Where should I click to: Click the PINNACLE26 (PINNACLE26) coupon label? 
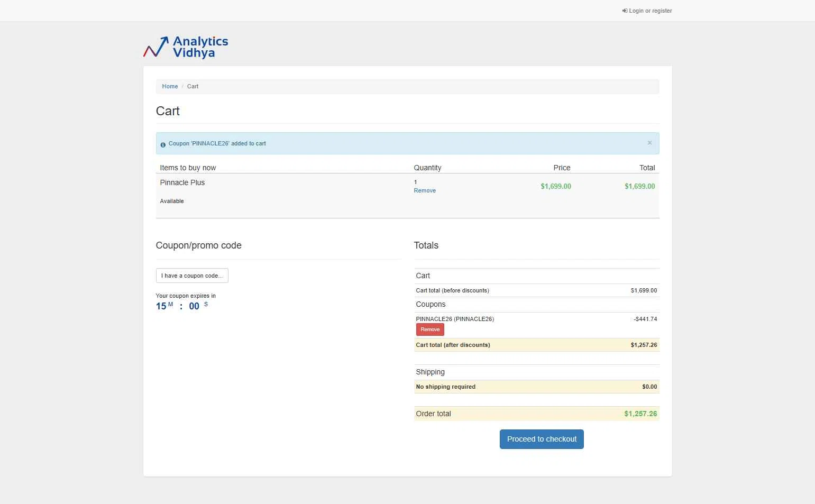[455, 319]
